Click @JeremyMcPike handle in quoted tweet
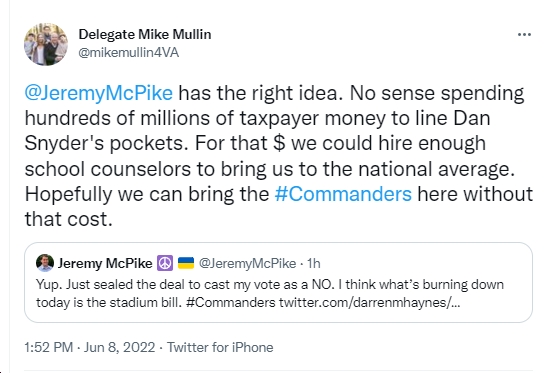Image resolution: width=545 pixels, height=373 pixels. coord(247,263)
